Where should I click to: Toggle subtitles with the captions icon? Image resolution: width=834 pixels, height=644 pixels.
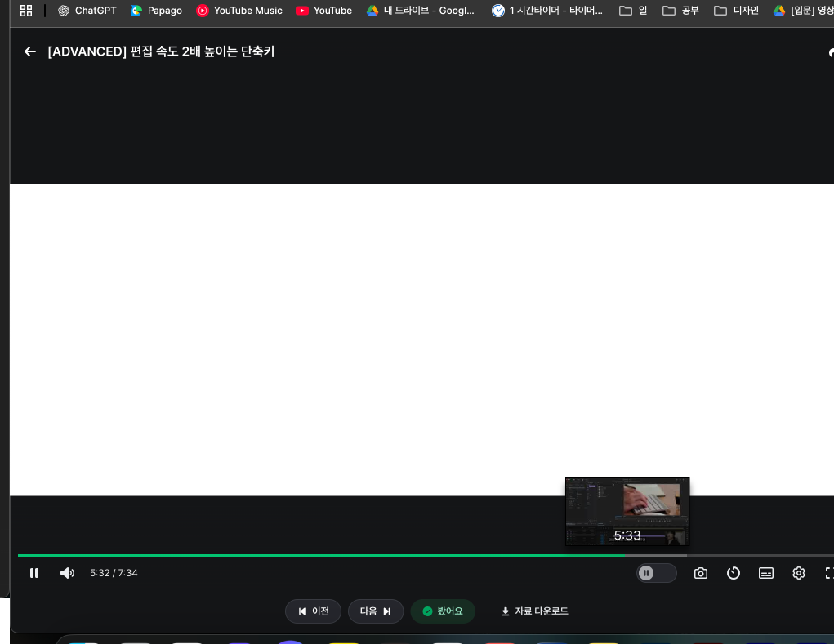766,573
